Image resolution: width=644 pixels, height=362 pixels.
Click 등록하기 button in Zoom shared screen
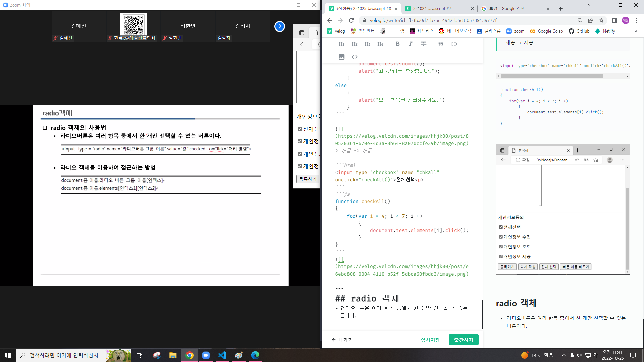pyautogui.click(x=308, y=179)
